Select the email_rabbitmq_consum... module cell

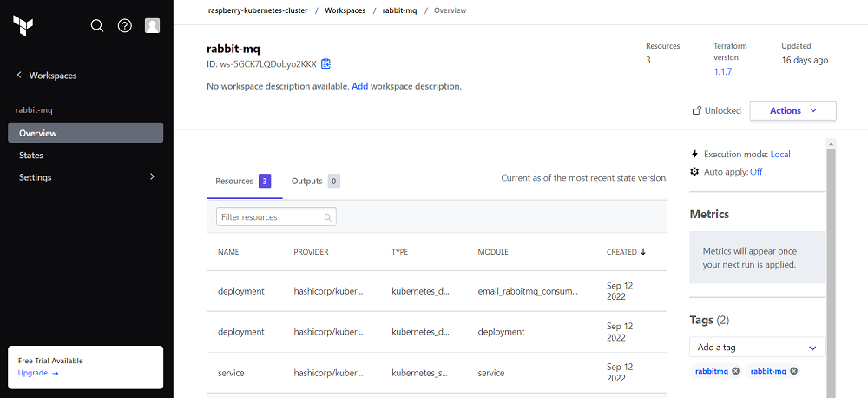point(528,291)
